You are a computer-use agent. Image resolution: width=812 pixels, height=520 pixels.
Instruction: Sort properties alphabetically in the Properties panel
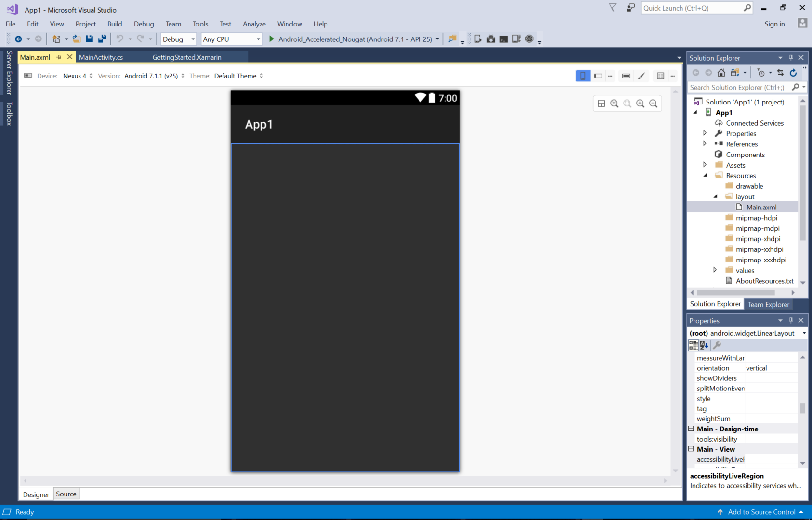tap(704, 345)
